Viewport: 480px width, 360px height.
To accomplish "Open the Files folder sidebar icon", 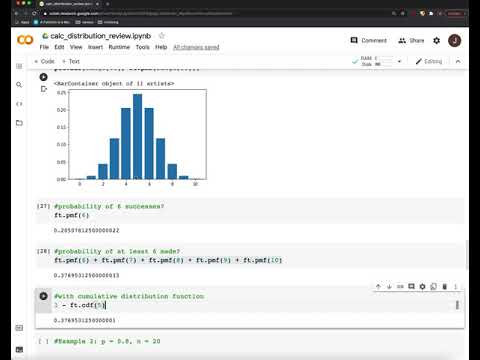I will pyautogui.click(x=19, y=123).
